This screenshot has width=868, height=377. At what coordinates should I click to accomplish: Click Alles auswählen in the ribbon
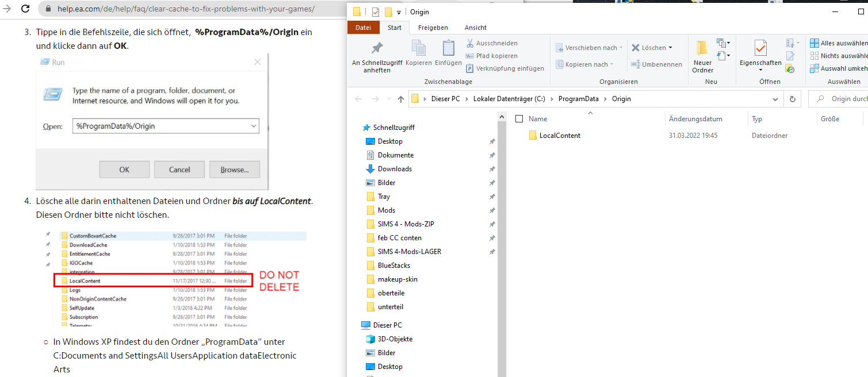tap(839, 43)
